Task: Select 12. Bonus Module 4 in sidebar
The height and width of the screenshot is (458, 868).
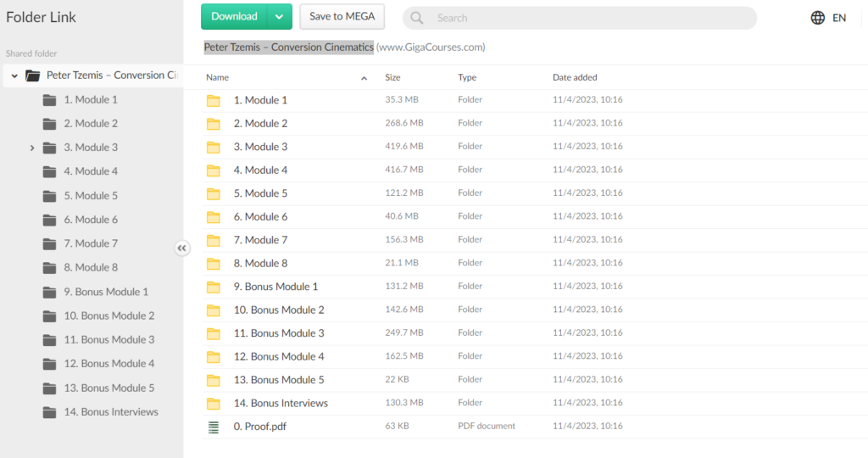Action: [x=108, y=364]
